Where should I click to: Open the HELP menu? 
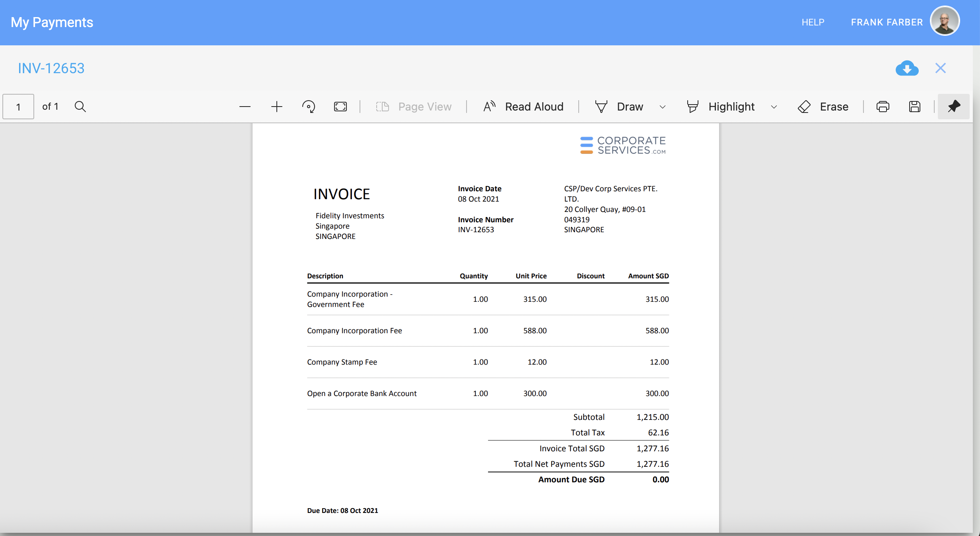pos(813,22)
